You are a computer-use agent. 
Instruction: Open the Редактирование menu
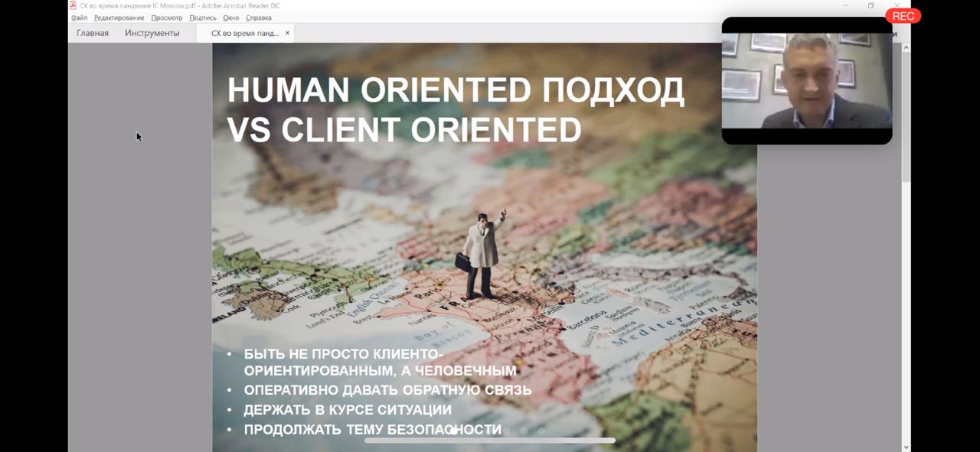click(119, 18)
